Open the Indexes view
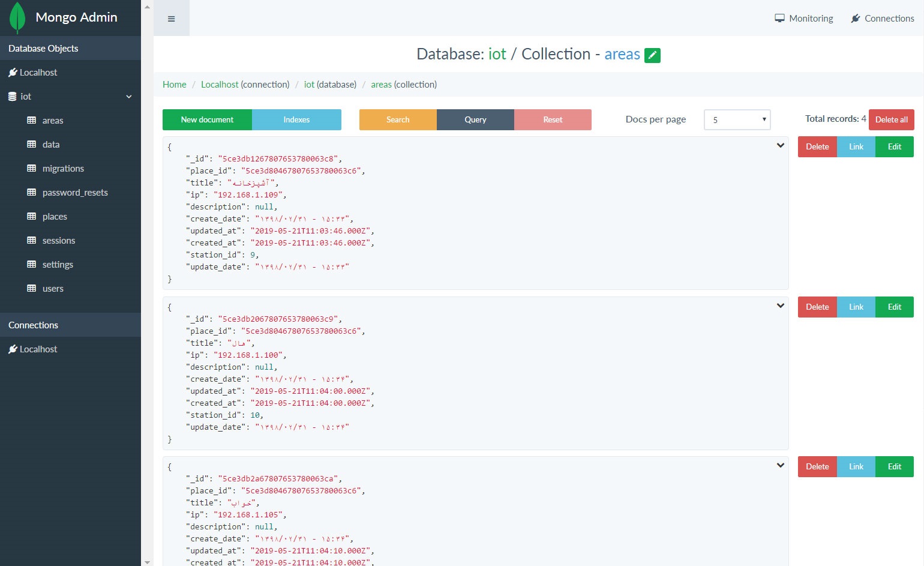The height and width of the screenshot is (566, 924). click(296, 119)
